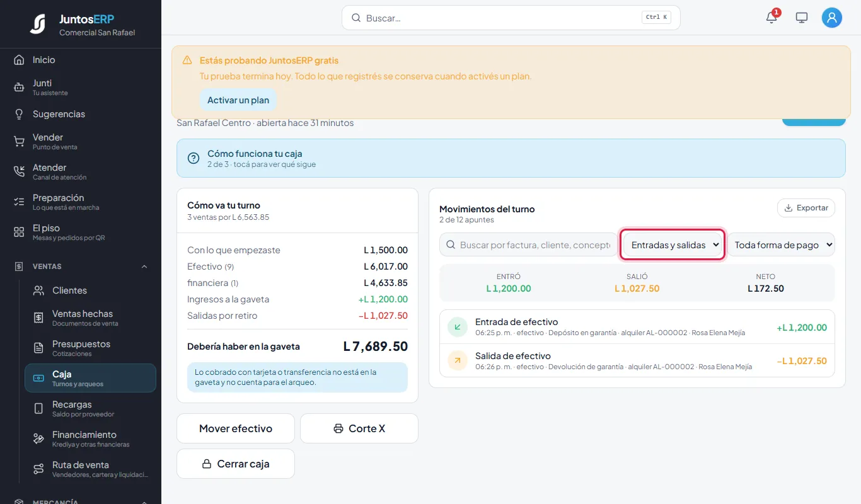This screenshot has height=504, width=861.
Task: Click the Ruta de venta route icon
Action: 38,469
